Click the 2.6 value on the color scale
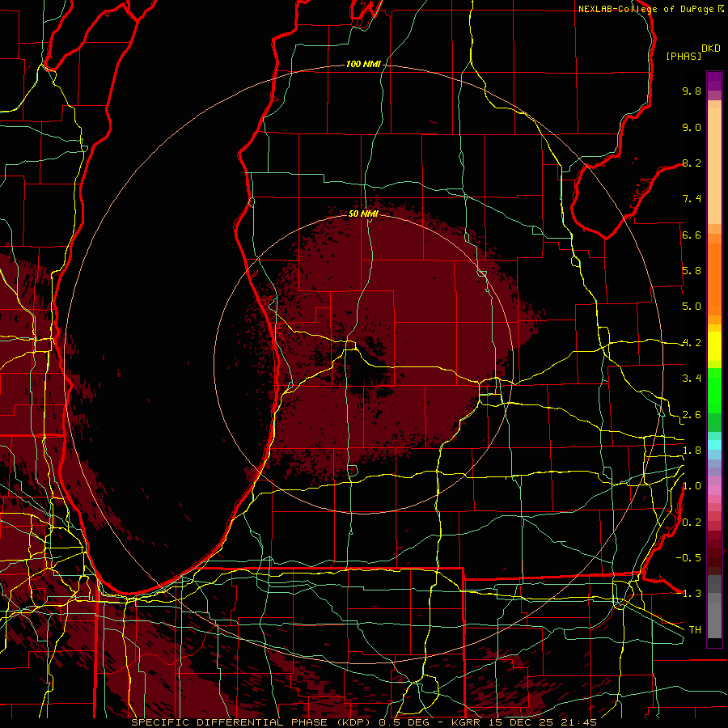728x728 pixels. tap(692, 415)
